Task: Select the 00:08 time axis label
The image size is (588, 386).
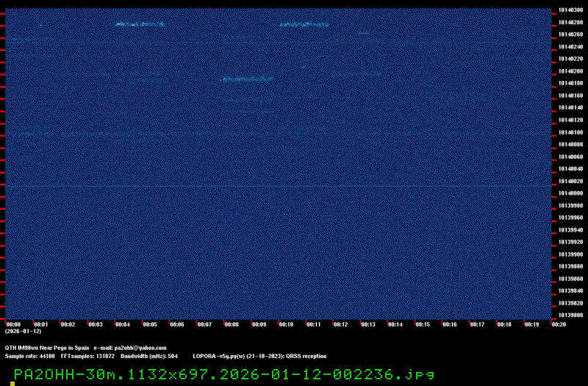Action: [x=232, y=324]
